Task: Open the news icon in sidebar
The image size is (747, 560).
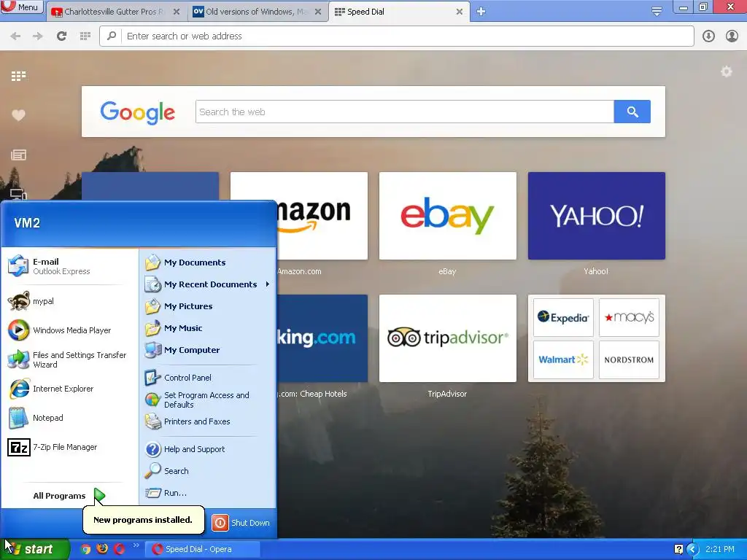Action: coord(18,155)
